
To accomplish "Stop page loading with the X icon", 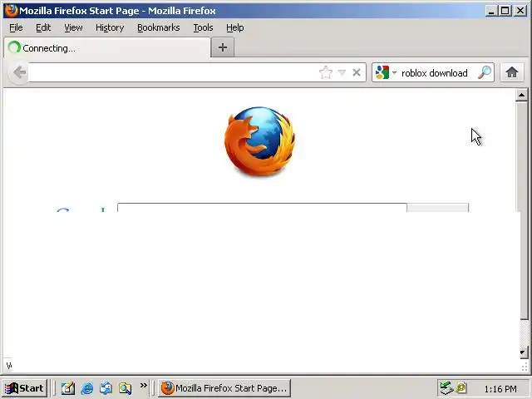I will pos(357,72).
